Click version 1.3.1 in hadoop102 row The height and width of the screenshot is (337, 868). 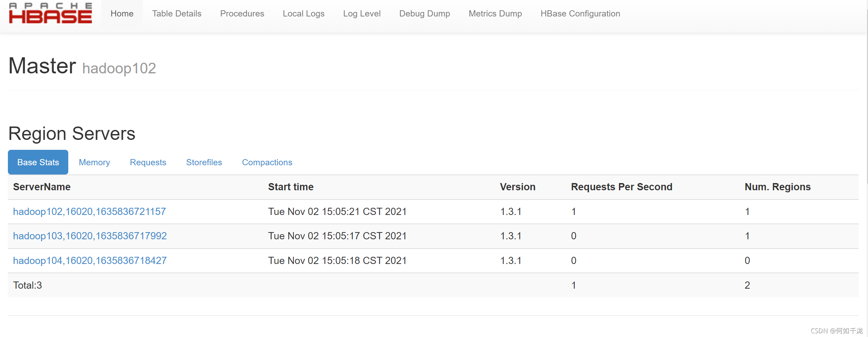click(511, 212)
